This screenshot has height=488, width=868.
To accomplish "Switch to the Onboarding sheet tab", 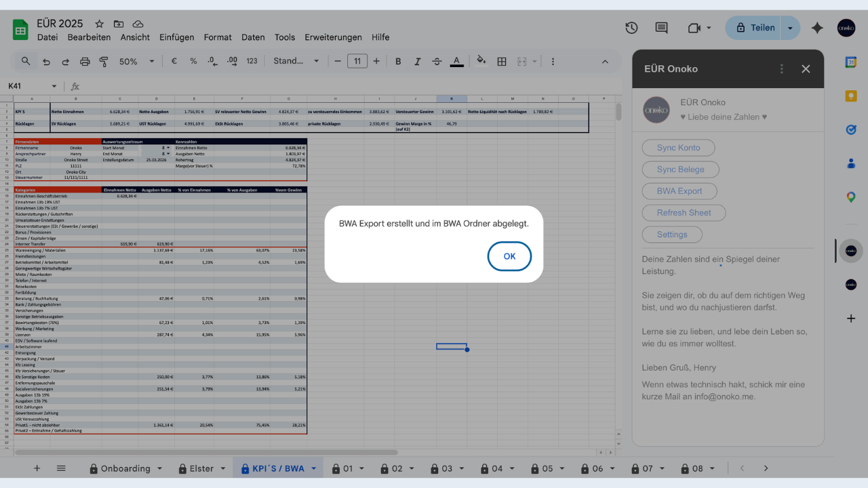I will [119, 468].
